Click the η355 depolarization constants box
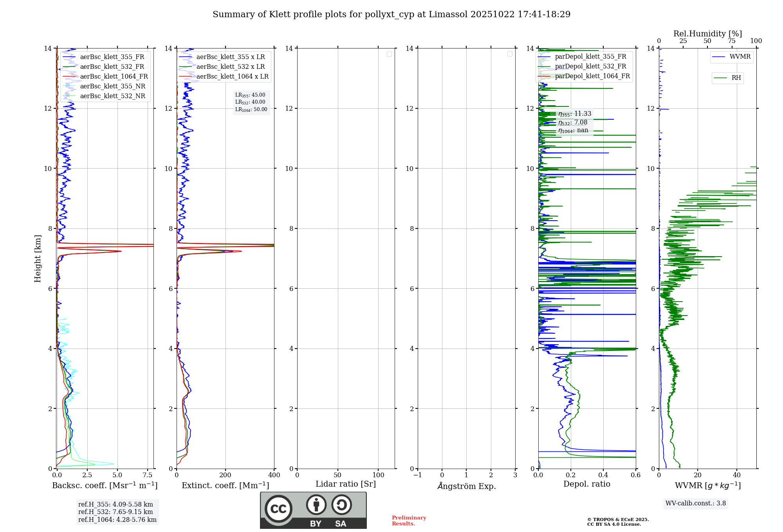The width and height of the screenshot is (783, 532). tap(575, 122)
